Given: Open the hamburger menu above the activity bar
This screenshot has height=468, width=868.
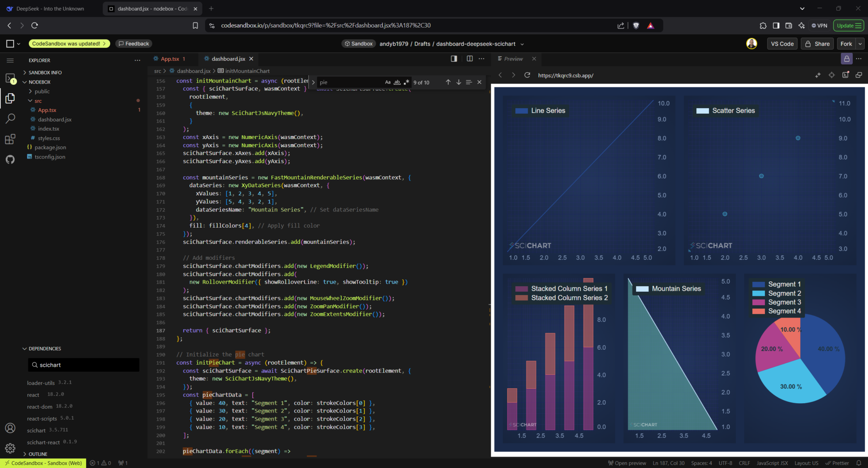Looking at the screenshot, I should click(x=10, y=61).
